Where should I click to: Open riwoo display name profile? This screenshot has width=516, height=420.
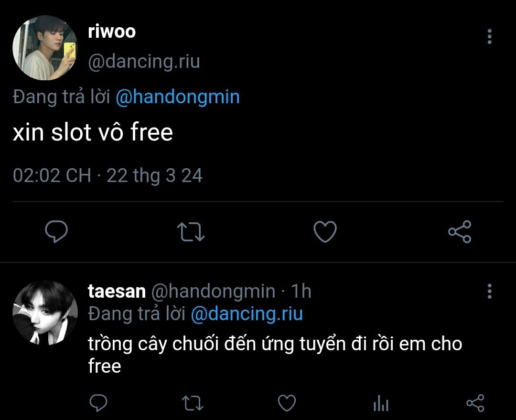pyautogui.click(x=112, y=32)
